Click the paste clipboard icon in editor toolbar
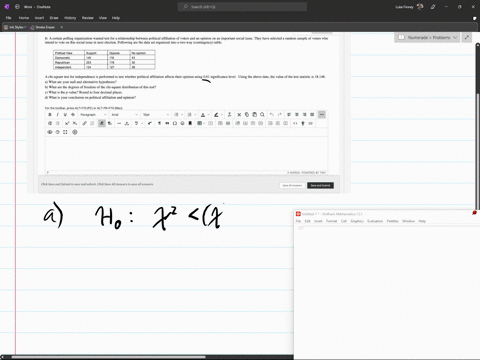This screenshot has width=480, height=360. click(254, 115)
